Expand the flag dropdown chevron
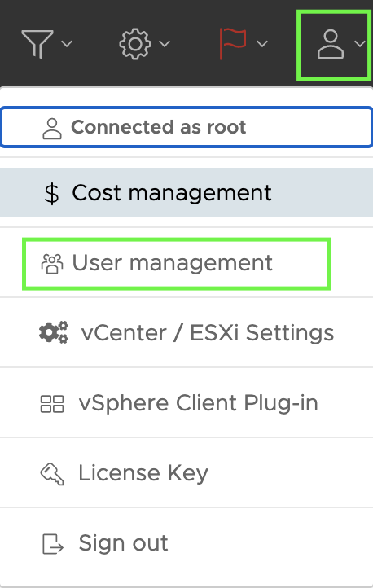Screen dimensions: 373x588 (x=262, y=44)
